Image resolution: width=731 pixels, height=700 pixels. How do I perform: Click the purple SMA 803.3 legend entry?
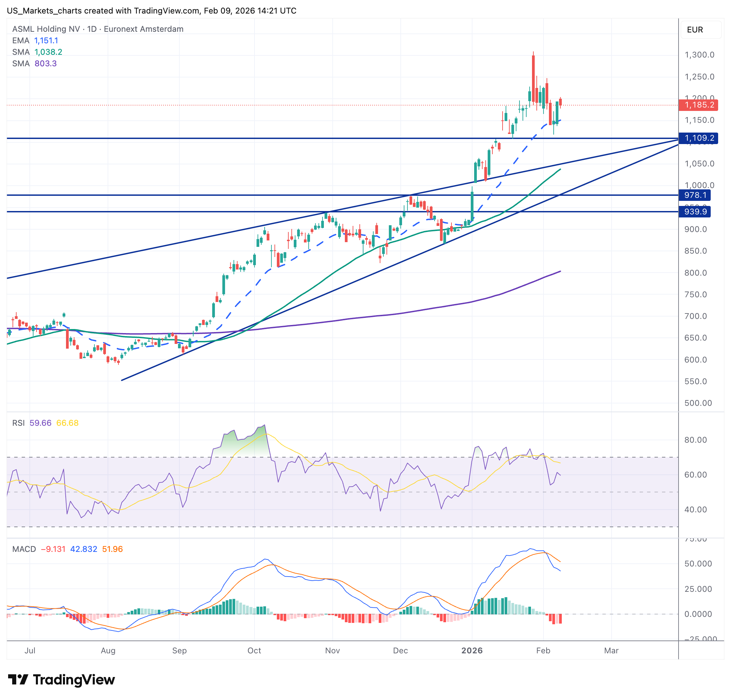coord(34,64)
